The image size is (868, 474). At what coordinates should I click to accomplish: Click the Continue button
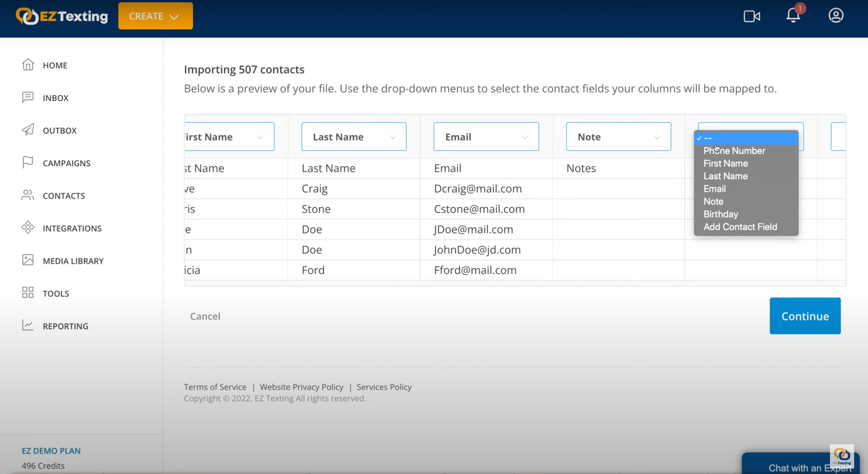pyautogui.click(x=806, y=316)
